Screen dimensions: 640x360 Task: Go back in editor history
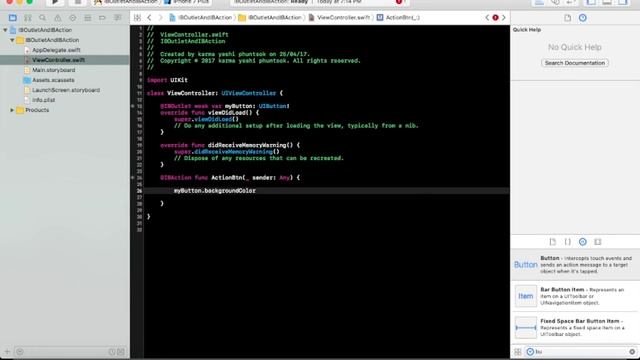pos(149,18)
